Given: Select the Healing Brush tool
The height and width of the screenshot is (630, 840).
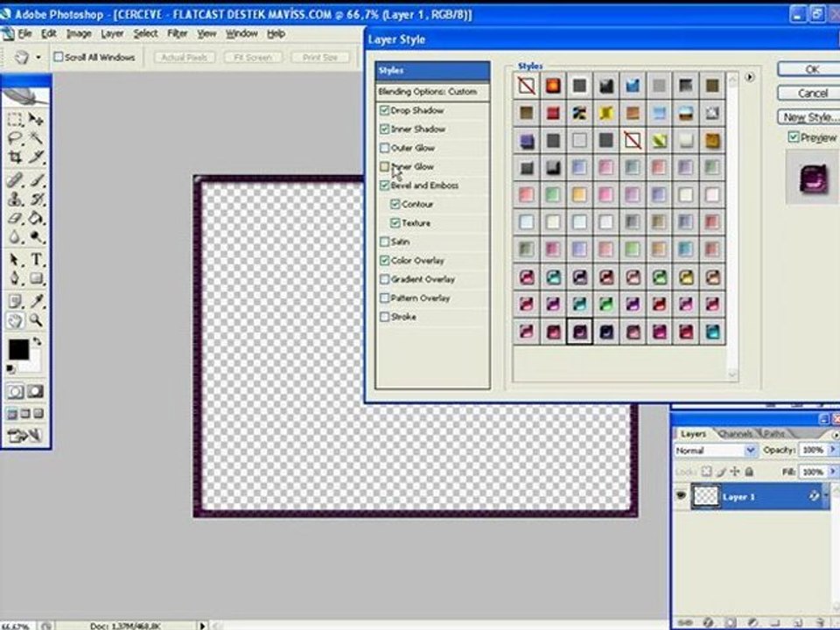Looking at the screenshot, I should (x=15, y=180).
